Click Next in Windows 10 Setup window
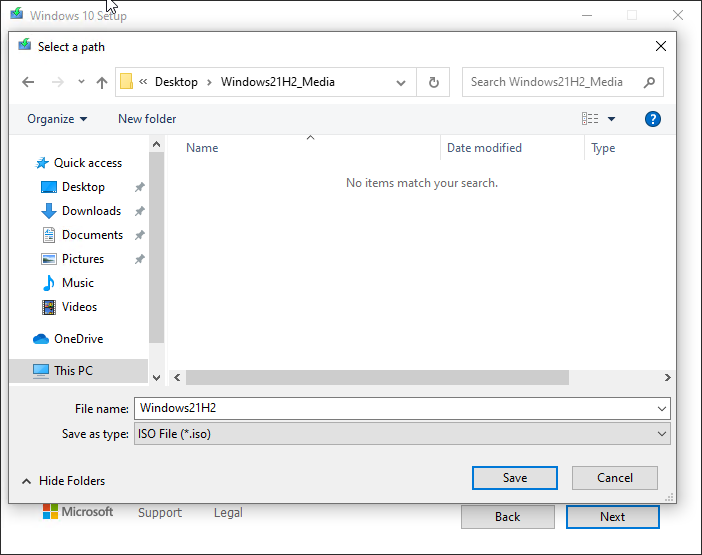702x555 pixels. coord(612,517)
